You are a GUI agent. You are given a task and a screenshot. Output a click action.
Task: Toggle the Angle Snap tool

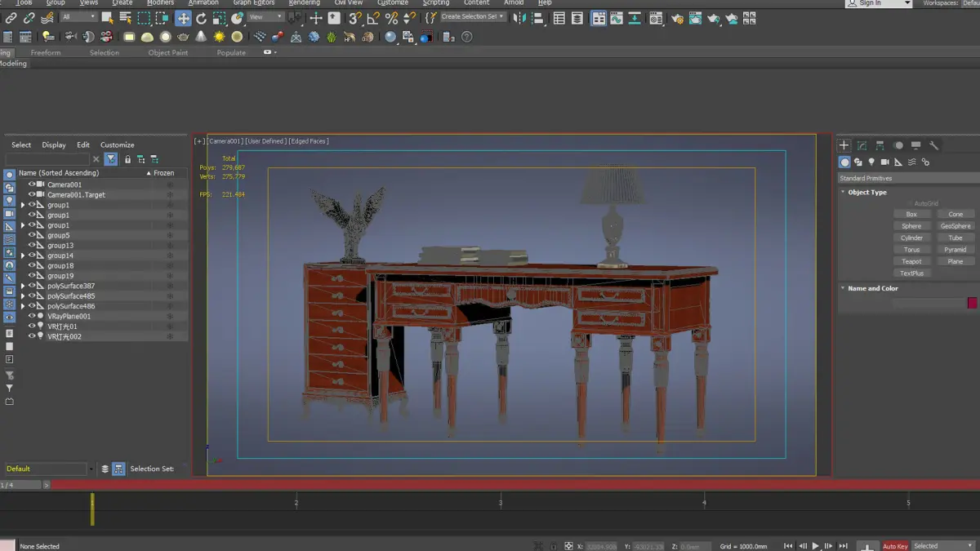pos(372,18)
